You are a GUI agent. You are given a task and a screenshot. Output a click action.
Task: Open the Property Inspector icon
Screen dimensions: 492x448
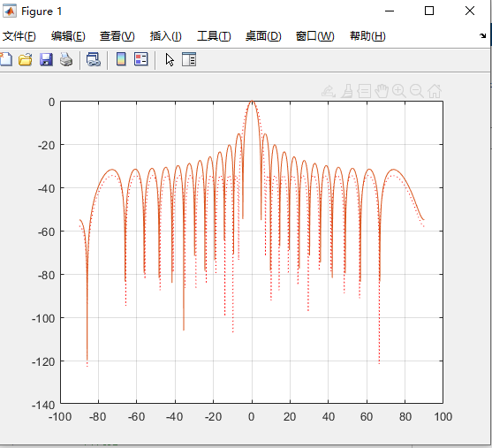tap(189, 59)
